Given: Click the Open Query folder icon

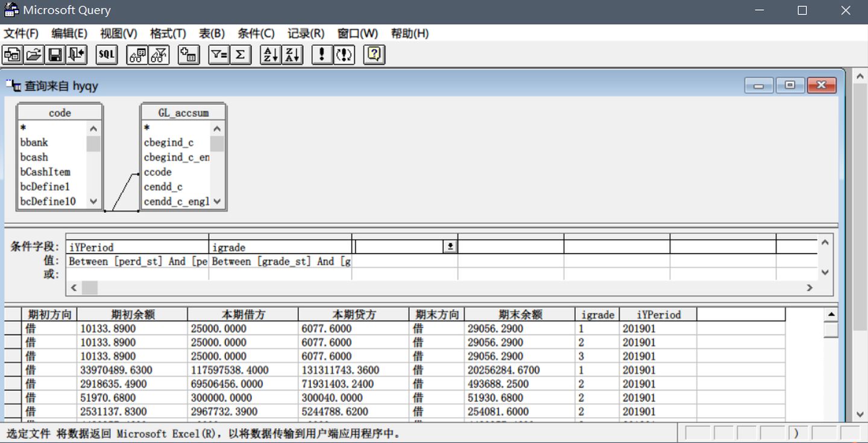Looking at the screenshot, I should click(34, 55).
